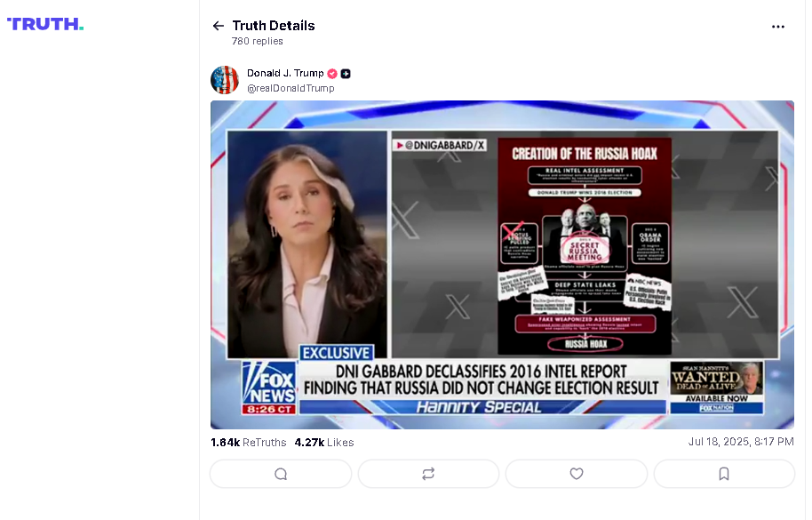Click the reply speech bubble icon
812x520 pixels.
[x=281, y=474]
